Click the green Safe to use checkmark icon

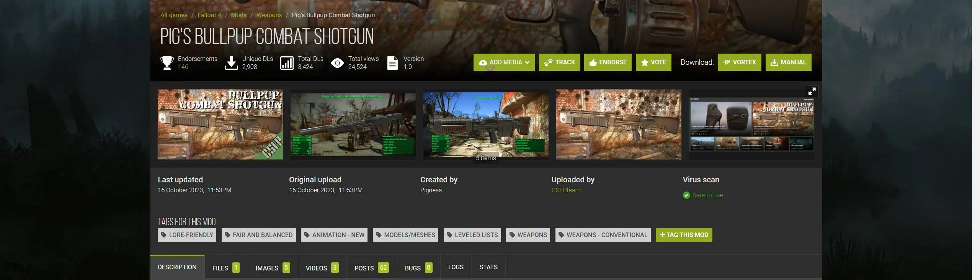686,195
